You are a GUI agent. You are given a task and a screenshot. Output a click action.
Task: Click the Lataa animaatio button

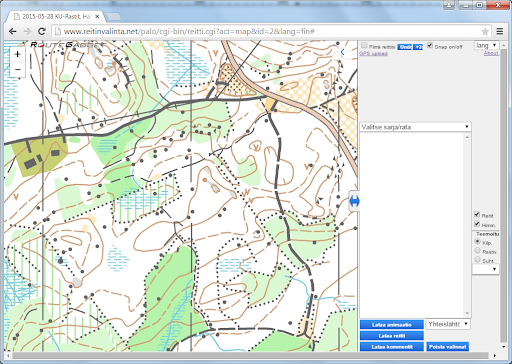392,325
